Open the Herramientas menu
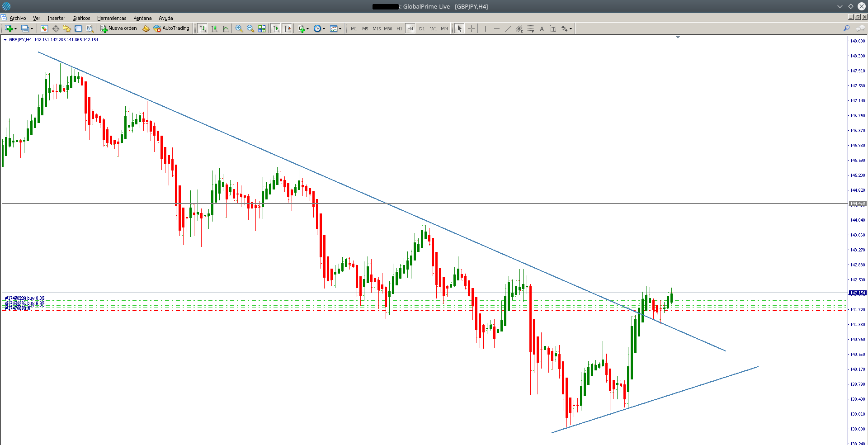The image size is (868, 445). (112, 18)
